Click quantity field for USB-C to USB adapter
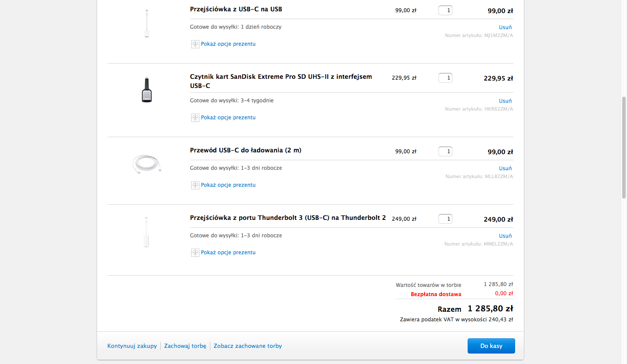The width and height of the screenshot is (627, 364). coord(445,10)
